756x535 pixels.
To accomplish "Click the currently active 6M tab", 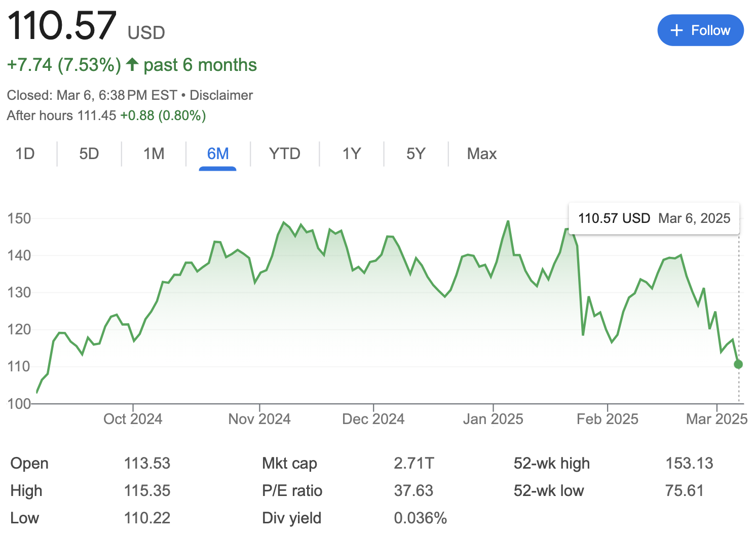I will pos(217,154).
